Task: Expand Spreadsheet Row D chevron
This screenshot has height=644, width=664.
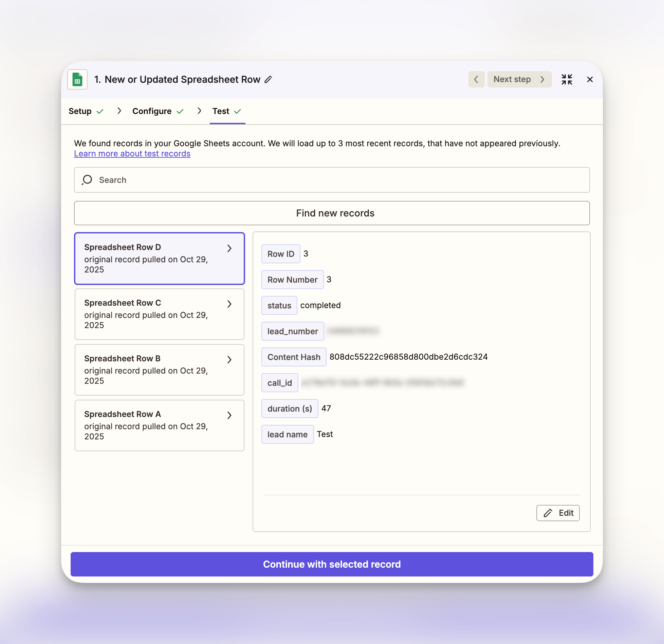Action: coord(229,248)
